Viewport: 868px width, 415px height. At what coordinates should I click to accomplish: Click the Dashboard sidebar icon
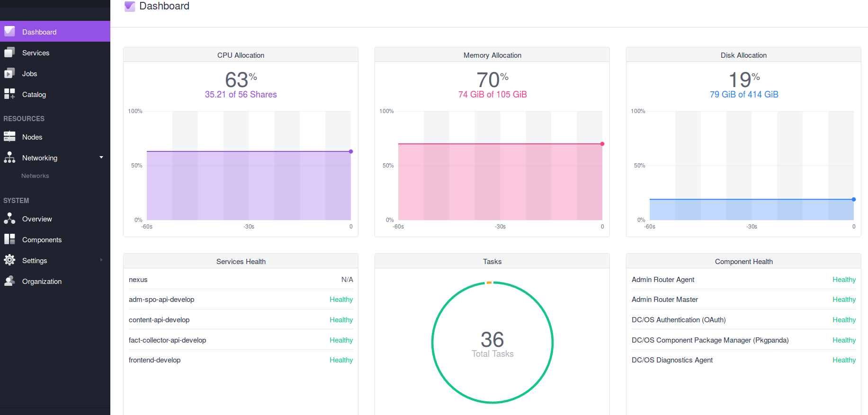(9, 31)
